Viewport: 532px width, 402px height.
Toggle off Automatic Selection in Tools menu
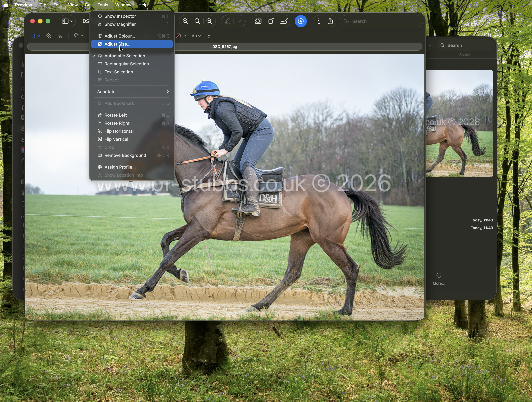tap(125, 56)
